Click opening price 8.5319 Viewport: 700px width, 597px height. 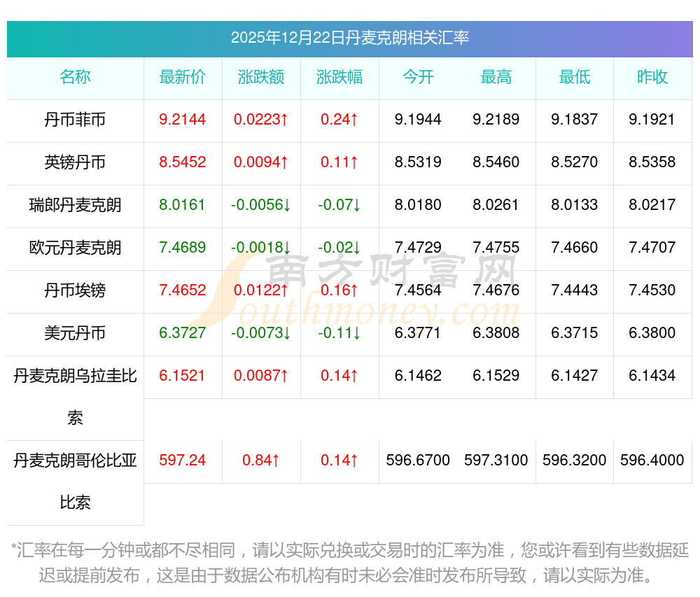click(x=418, y=162)
